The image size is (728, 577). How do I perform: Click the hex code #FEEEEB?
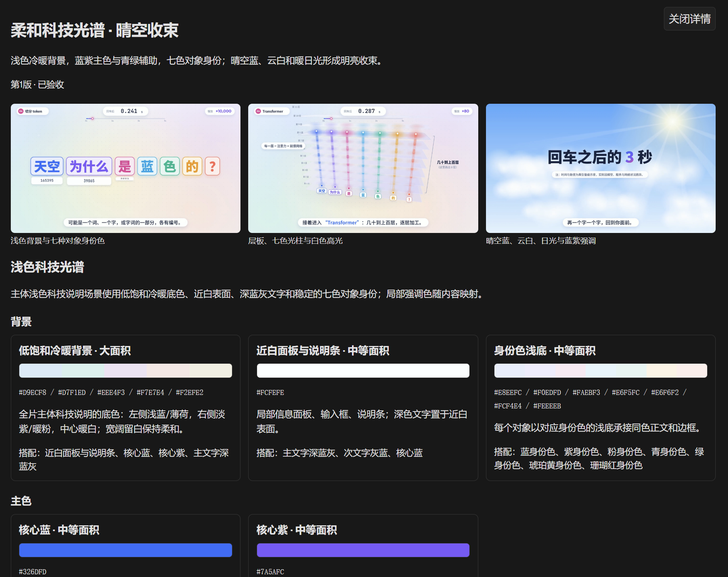click(547, 406)
